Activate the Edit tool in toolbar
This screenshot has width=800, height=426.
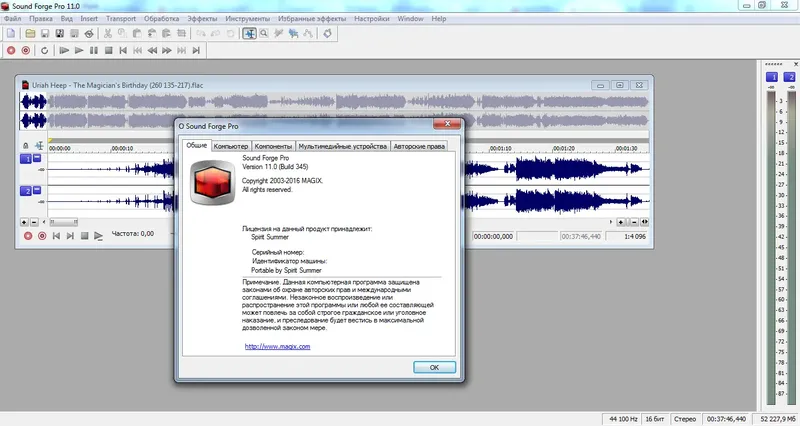click(249, 34)
